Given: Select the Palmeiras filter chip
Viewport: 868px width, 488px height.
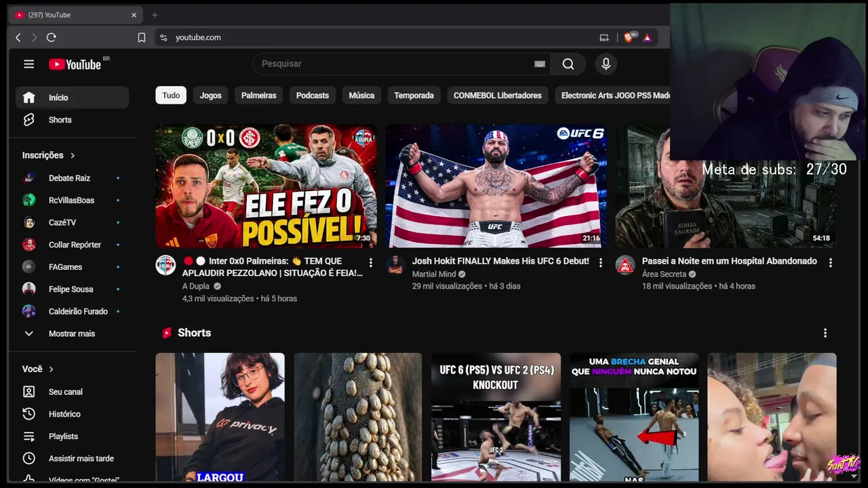Looking at the screenshot, I should click(x=259, y=96).
